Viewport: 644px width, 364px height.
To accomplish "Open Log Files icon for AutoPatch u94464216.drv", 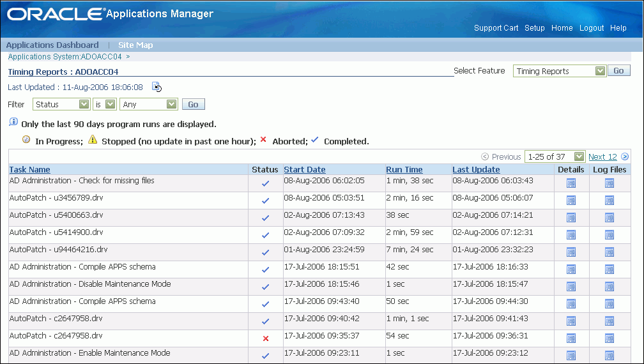I will tap(609, 252).
